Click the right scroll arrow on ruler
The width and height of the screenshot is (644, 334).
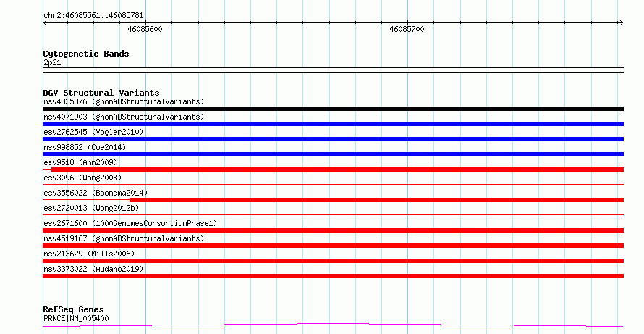click(x=621, y=23)
